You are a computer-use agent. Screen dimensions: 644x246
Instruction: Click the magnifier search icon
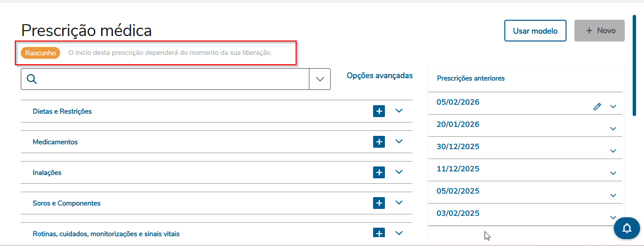click(x=32, y=79)
